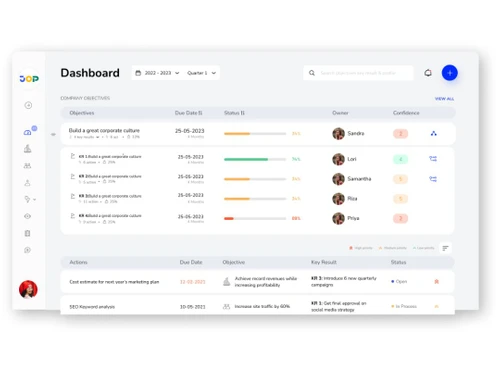Click the flag icon beside KR 3
Image resolution: width=500 pixels, height=375 pixels.
pos(73,196)
